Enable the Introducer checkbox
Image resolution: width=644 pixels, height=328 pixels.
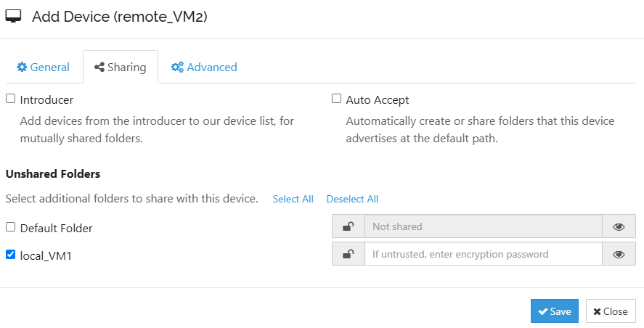coord(11,99)
